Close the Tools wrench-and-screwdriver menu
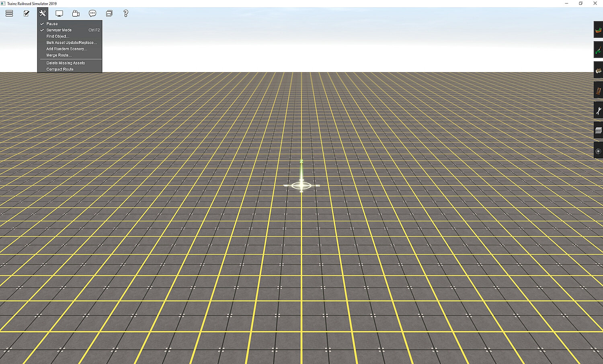 tap(43, 13)
